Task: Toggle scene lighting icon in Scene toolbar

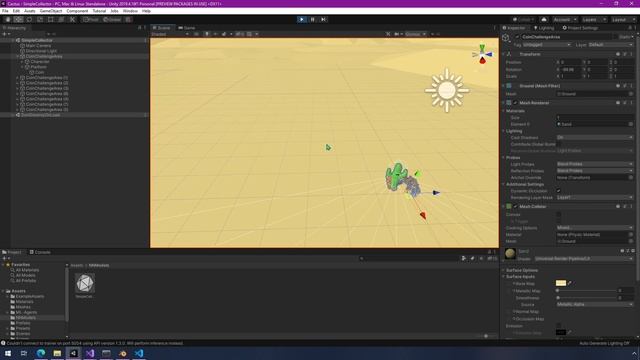Action: coord(207,34)
